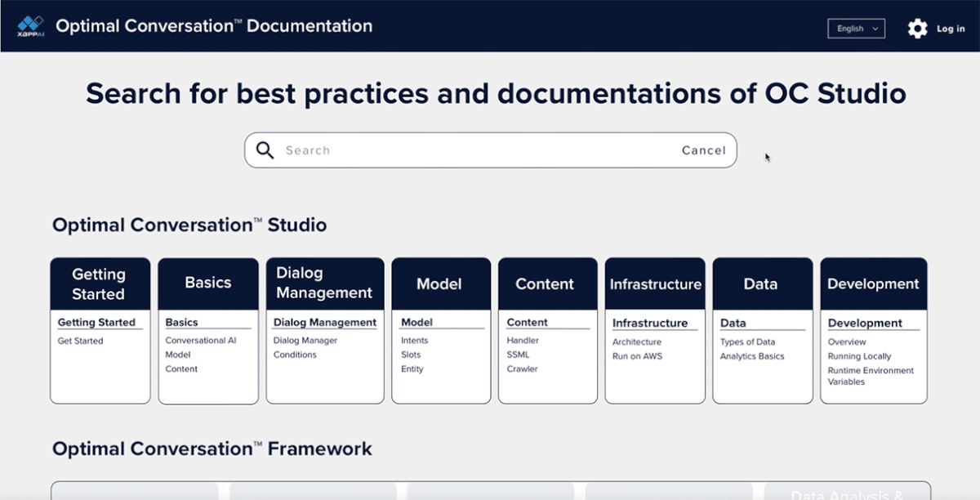
Task: Open the Run on AWS link
Action: coord(637,356)
